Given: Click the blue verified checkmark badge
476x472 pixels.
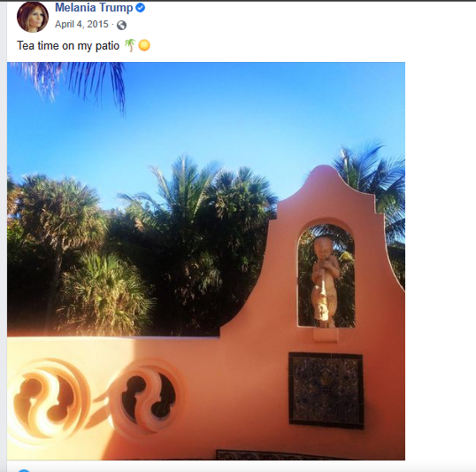Looking at the screenshot, I should pos(141,8).
